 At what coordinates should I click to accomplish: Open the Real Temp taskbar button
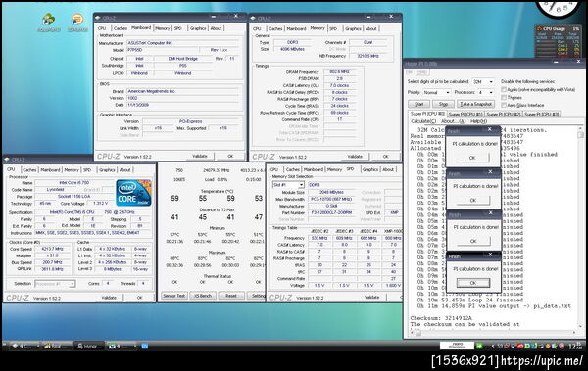tap(57, 347)
